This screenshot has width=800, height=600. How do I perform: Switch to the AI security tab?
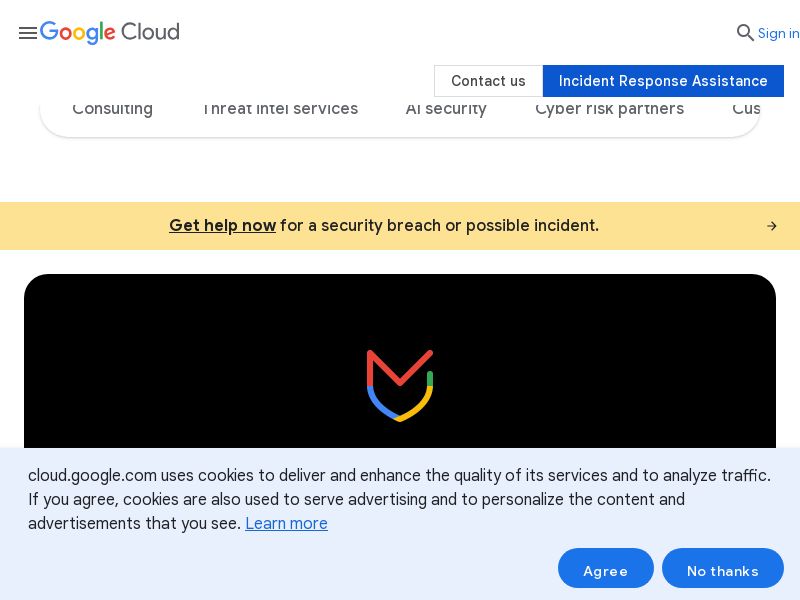(x=446, y=110)
